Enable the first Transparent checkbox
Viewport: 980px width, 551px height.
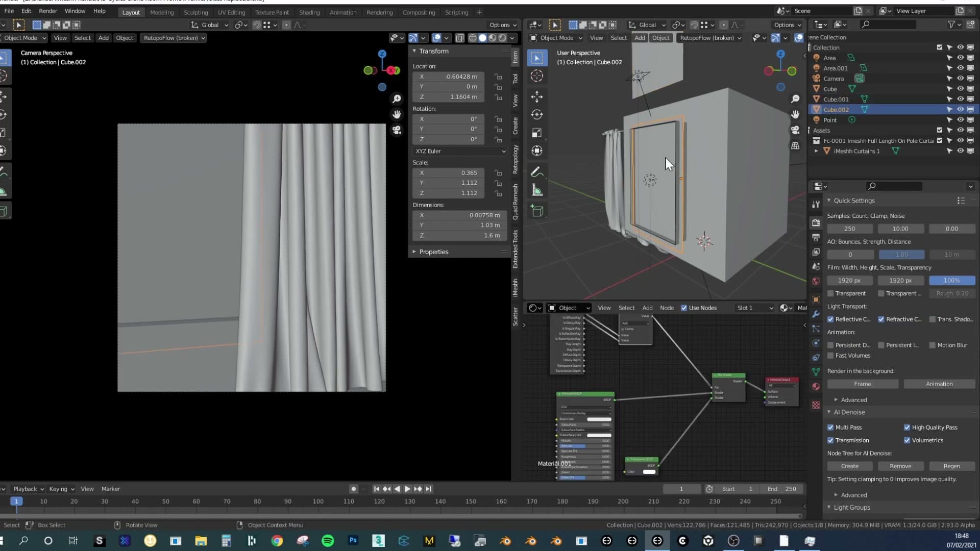click(830, 293)
